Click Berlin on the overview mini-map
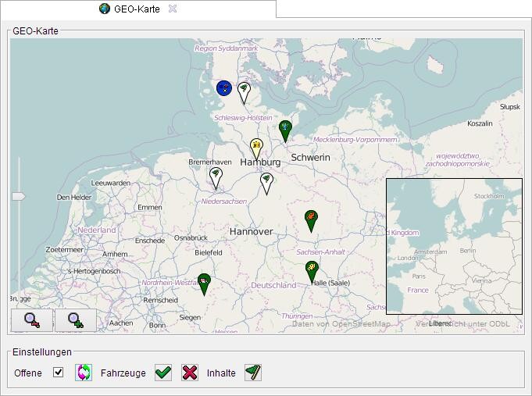Screen dimensions: 532x396 click(x=468, y=251)
